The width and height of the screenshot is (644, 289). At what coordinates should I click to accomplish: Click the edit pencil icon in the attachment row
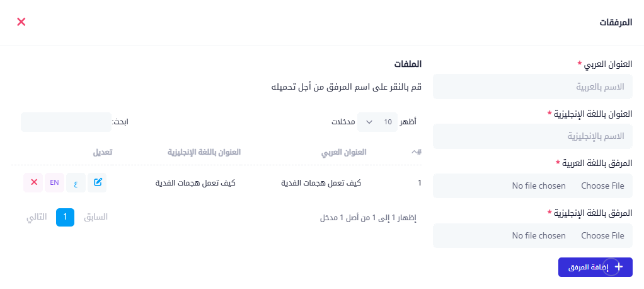(x=97, y=183)
